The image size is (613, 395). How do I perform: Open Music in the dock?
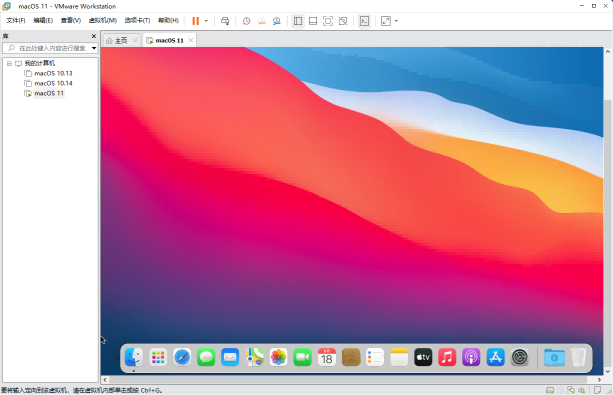pos(447,357)
